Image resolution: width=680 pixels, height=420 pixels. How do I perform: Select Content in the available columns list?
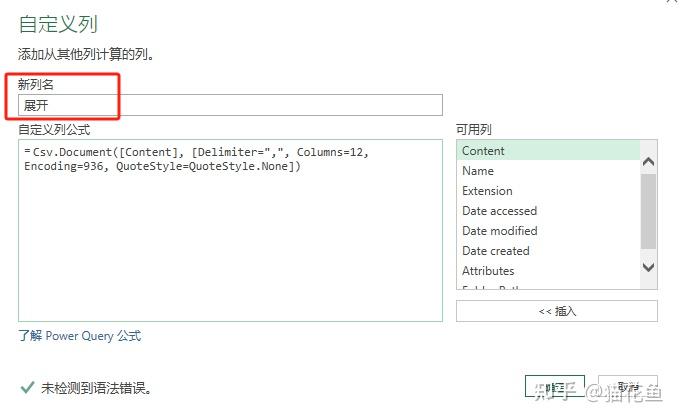click(484, 151)
